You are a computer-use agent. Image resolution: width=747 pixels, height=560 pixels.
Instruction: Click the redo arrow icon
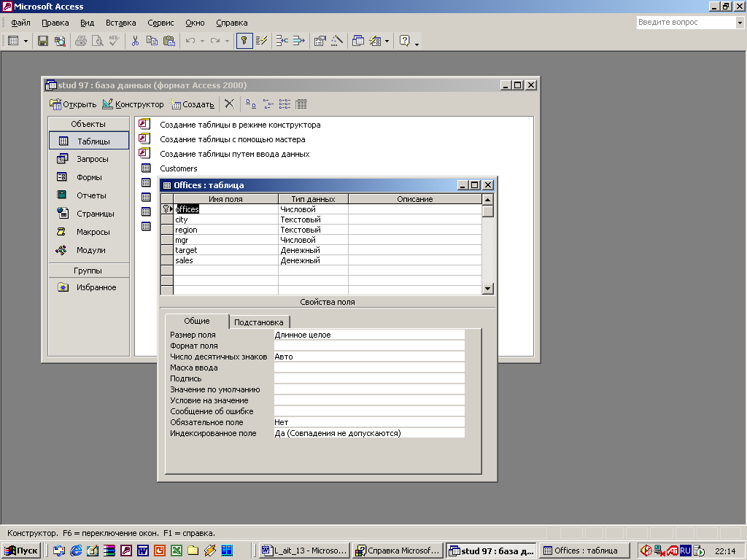coord(215,41)
